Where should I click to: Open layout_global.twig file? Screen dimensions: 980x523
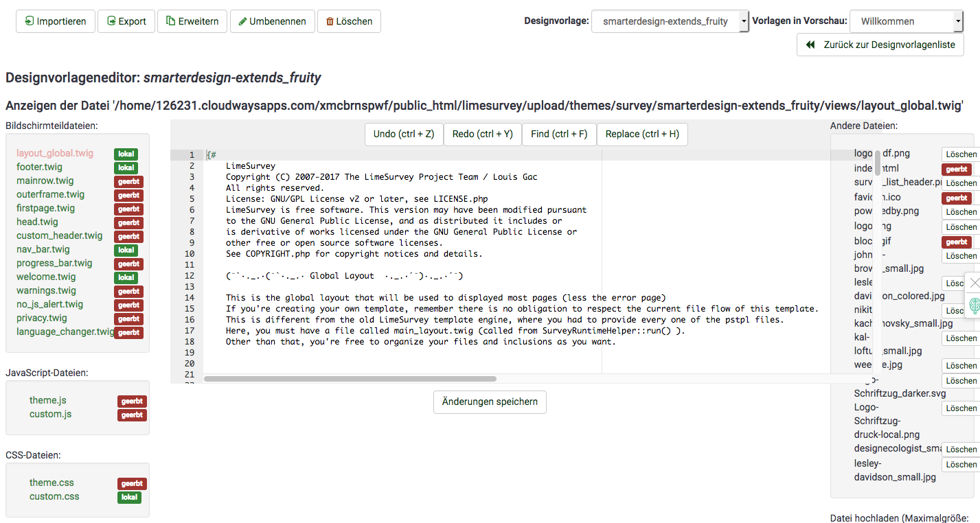point(55,154)
